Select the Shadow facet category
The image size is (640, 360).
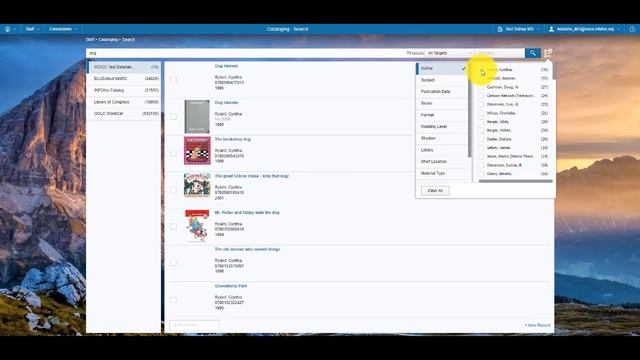tap(442, 138)
